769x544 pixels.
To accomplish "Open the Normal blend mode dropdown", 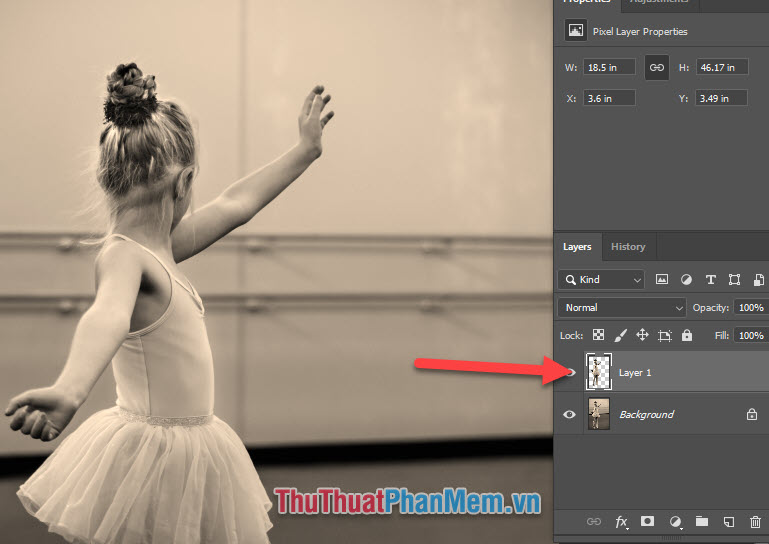I will click(622, 308).
